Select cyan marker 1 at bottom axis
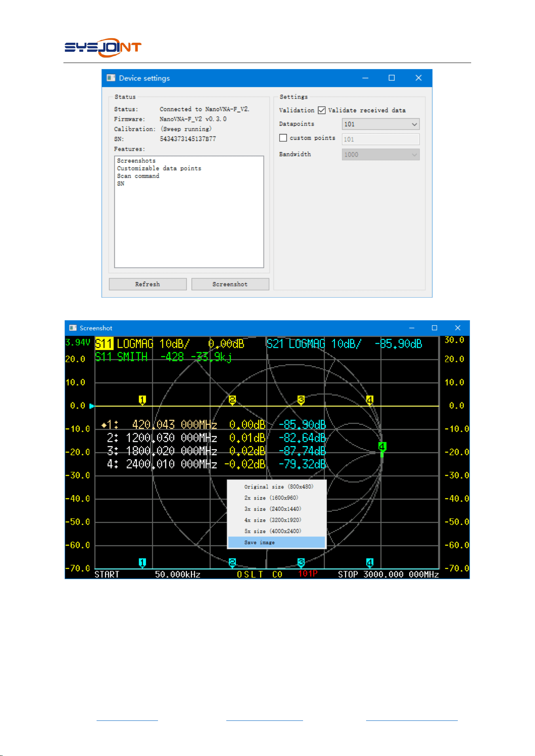 (x=142, y=563)
